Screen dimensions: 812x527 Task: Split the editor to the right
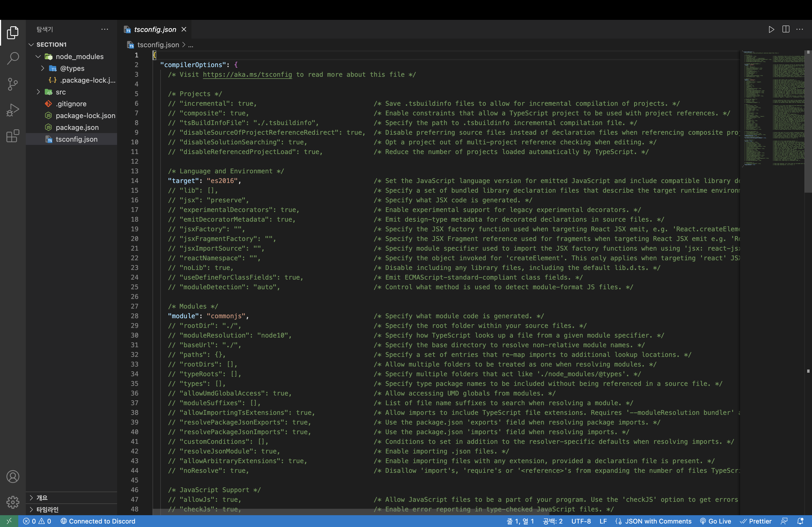click(786, 29)
